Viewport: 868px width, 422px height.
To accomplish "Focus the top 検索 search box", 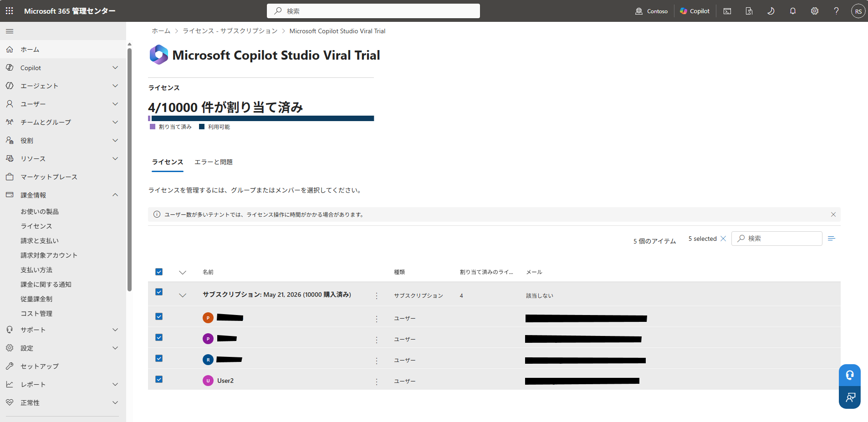I will tap(373, 11).
